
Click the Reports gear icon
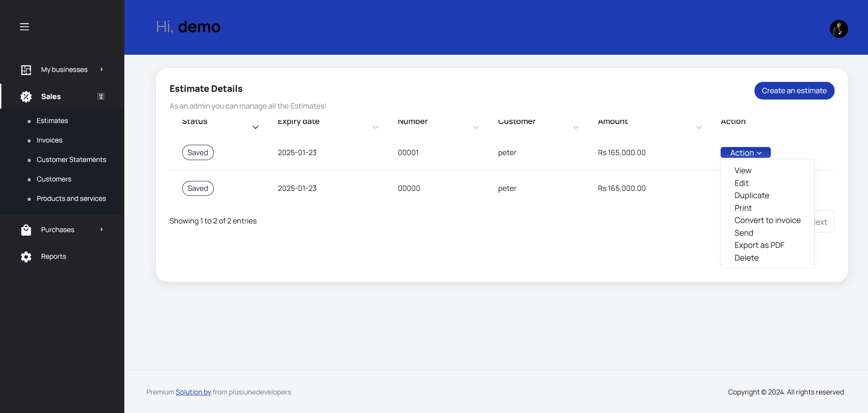26,256
